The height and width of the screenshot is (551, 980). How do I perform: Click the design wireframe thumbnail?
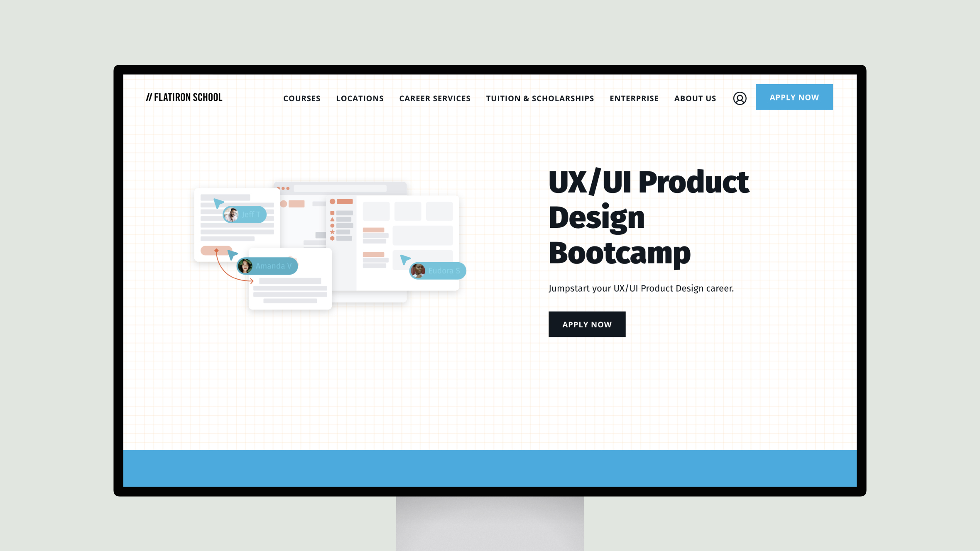330,246
